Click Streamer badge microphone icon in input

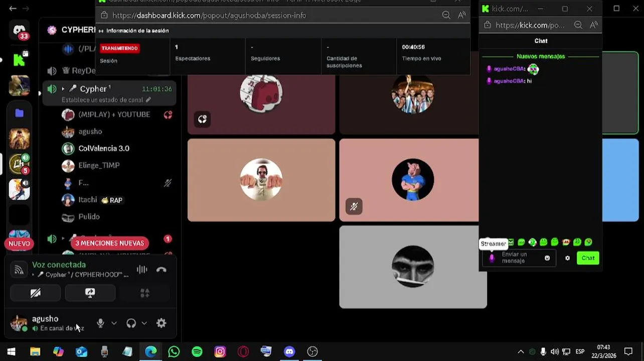[492, 258]
